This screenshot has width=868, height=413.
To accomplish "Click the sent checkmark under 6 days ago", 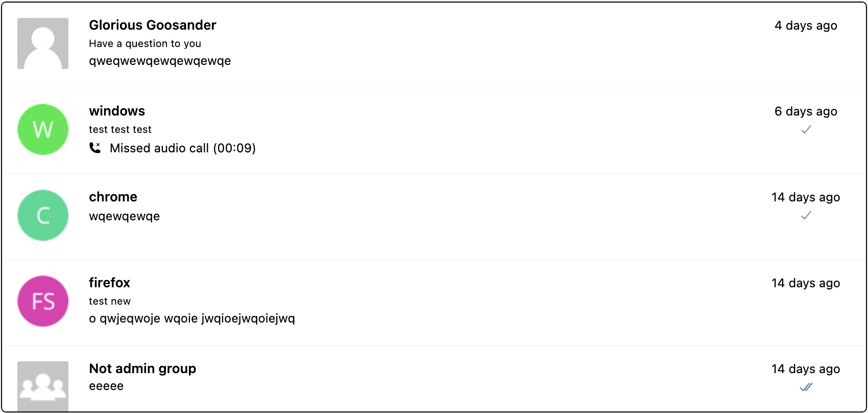I will tap(806, 130).
